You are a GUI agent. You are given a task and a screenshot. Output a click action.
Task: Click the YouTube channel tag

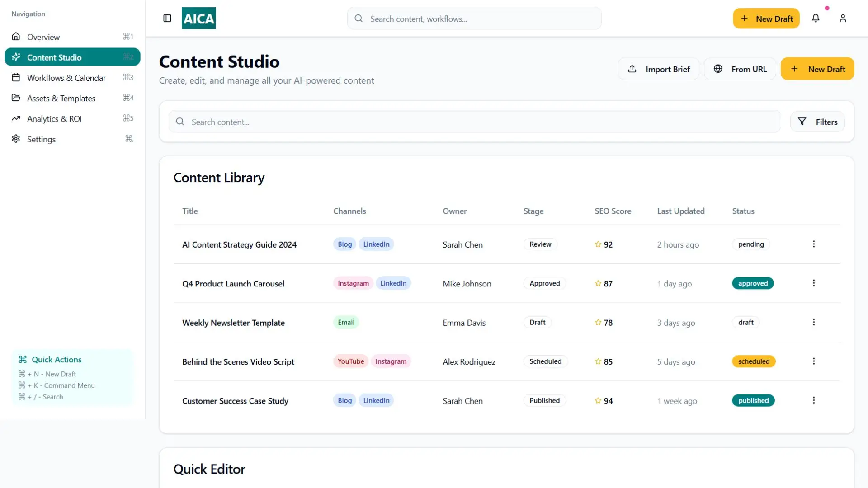[351, 361]
